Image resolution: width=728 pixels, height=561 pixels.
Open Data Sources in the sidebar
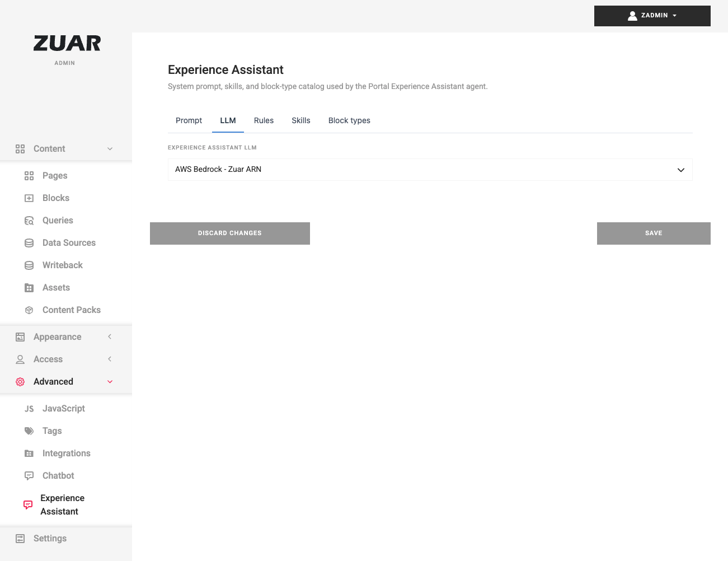(x=69, y=243)
